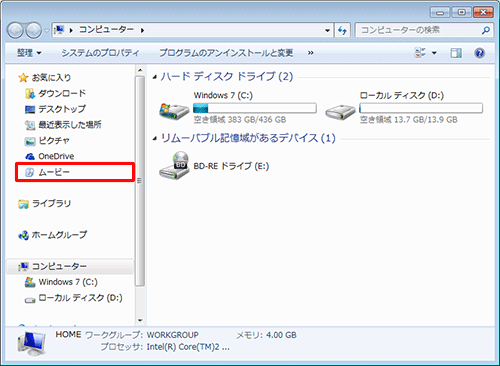Click ハード ディスク ドライブ (2) group header
The width and height of the screenshot is (500, 366).
[227, 77]
